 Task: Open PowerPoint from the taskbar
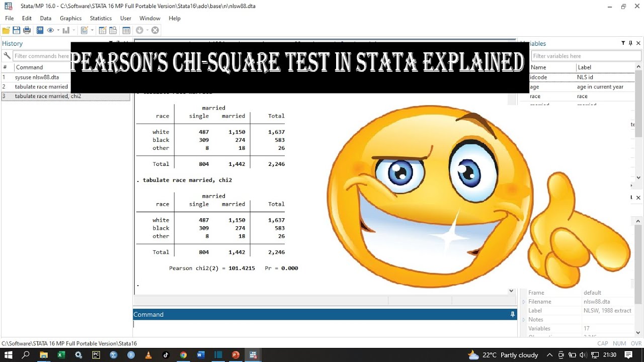click(x=235, y=354)
